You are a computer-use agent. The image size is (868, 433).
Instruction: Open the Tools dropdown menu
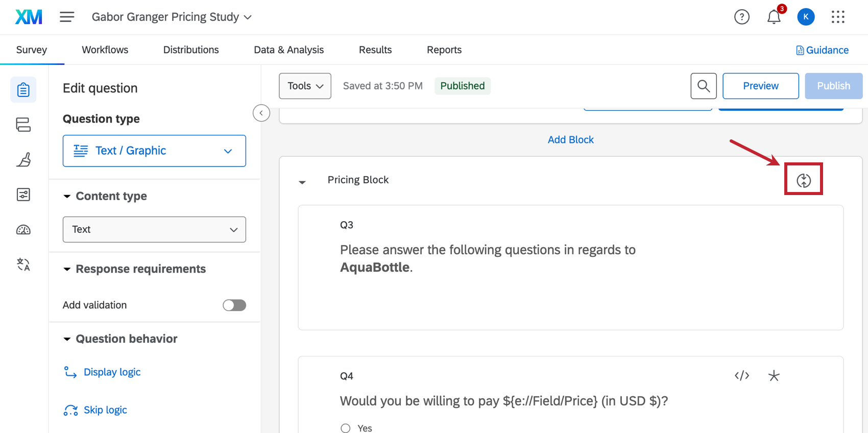pos(305,86)
